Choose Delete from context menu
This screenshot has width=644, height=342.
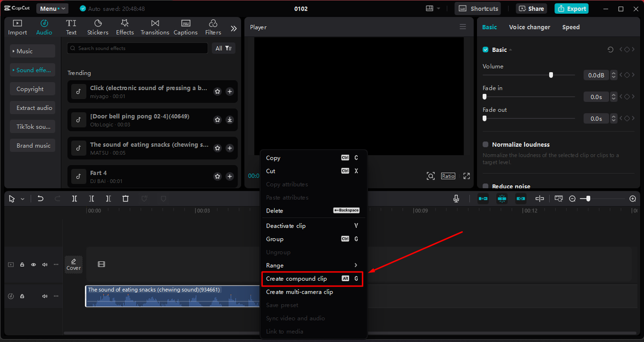click(313, 211)
